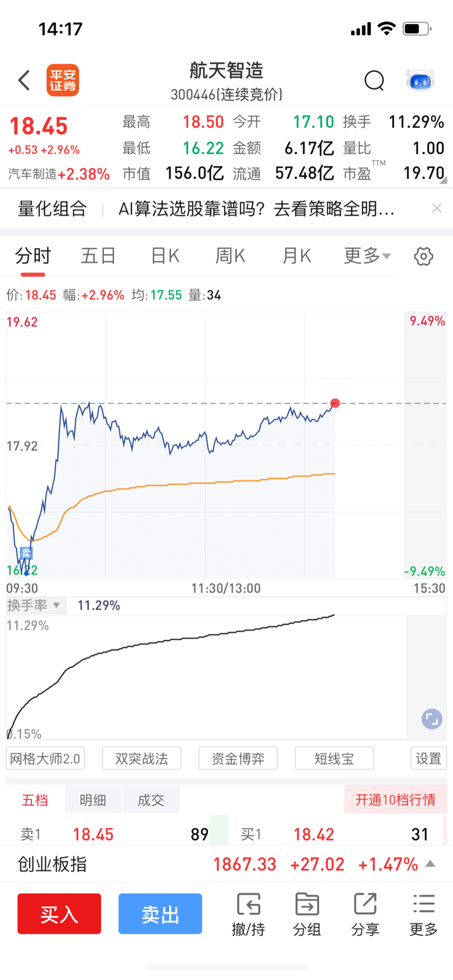This screenshot has height=980, width=453.
Task: Tap the red 买入 button
Action: 59,913
